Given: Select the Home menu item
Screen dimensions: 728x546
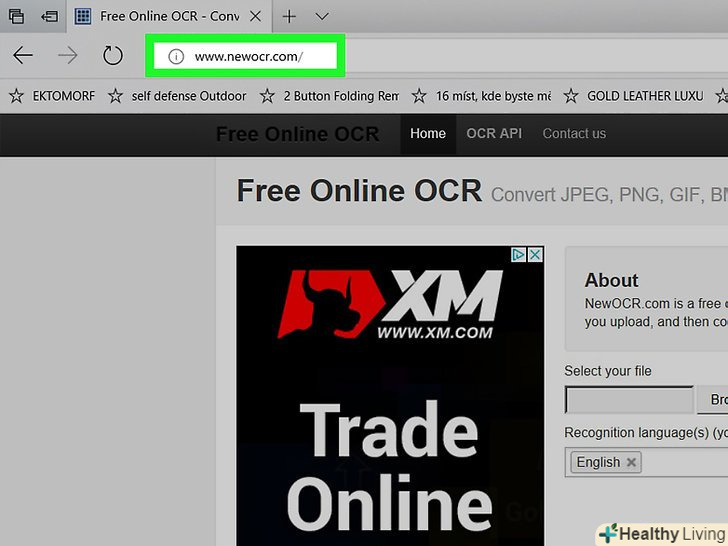Looking at the screenshot, I should click(x=428, y=134).
